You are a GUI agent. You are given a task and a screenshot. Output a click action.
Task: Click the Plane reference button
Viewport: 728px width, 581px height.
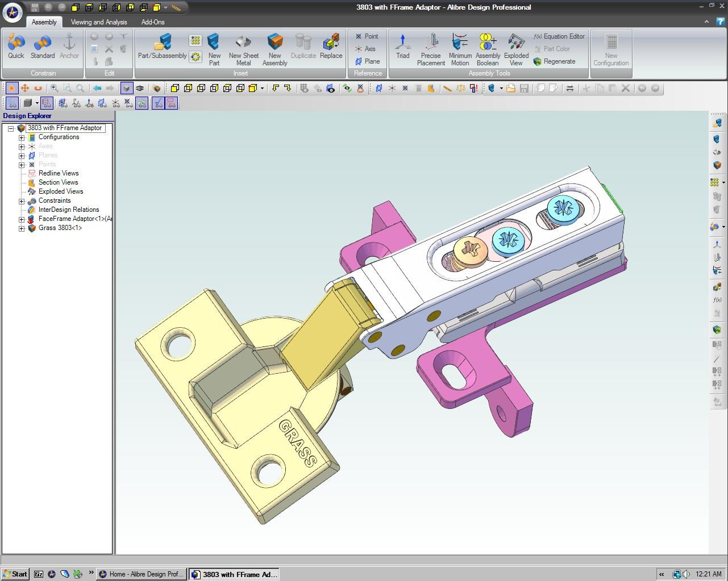coord(368,61)
